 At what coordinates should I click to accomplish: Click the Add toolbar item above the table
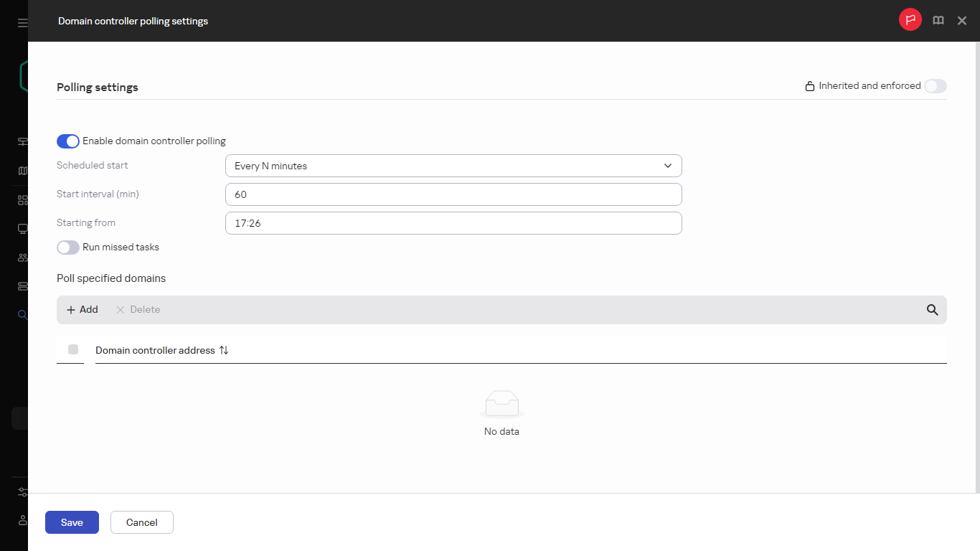82,309
